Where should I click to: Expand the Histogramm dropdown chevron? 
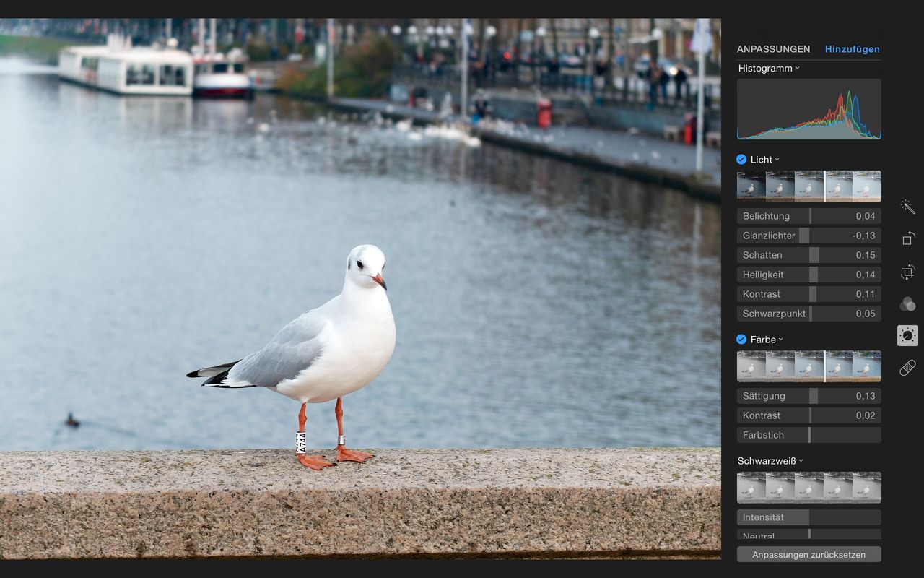797,69
